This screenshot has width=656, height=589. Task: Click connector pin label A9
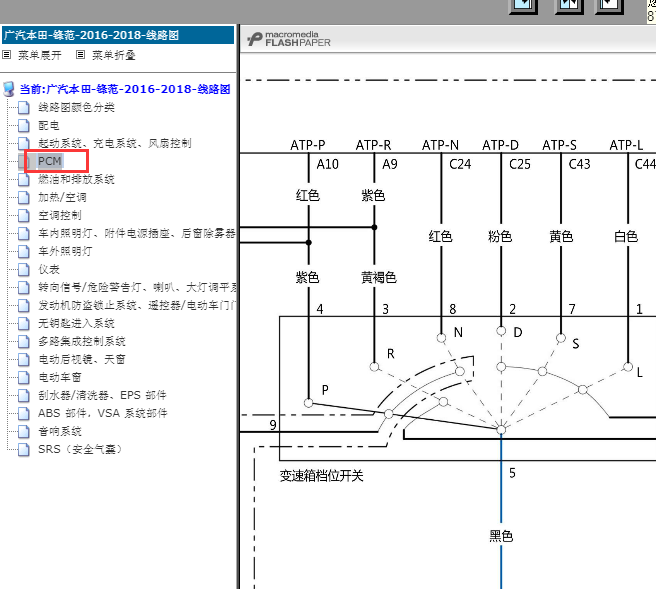coord(390,164)
